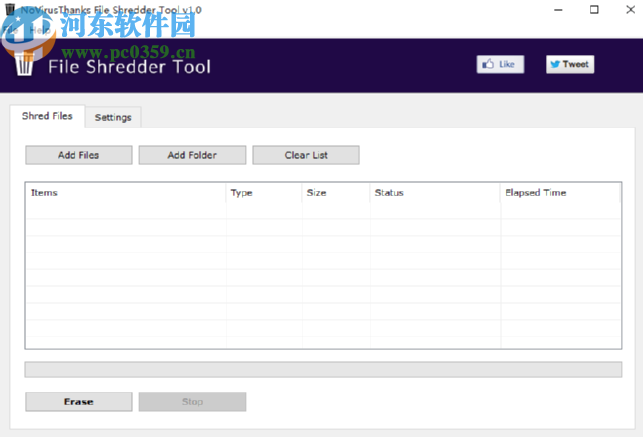The width and height of the screenshot is (643, 437).
Task: Click the greyed-out Stop button
Action: tap(192, 402)
